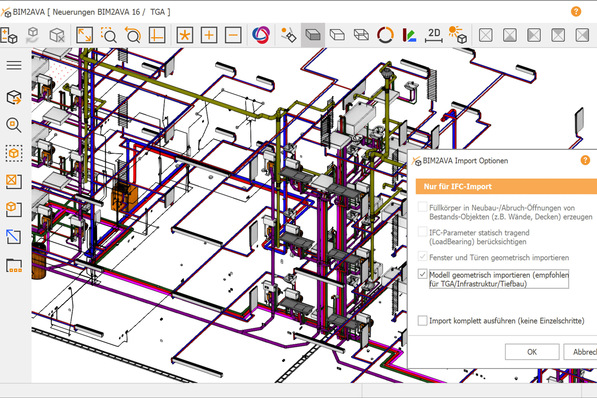
Task: Select the fifth grey view-box icon
Action: [x=582, y=35]
